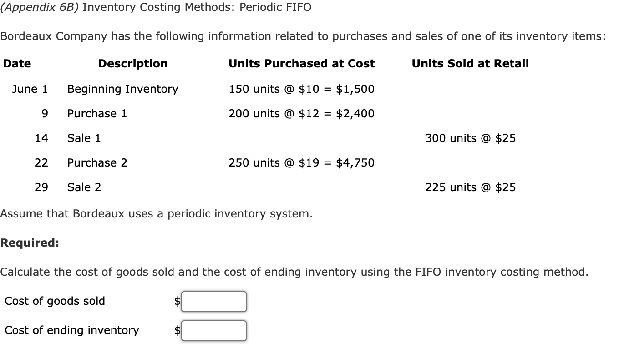Click the periodic inventory system sentence
This screenshot has height=364, width=619.
(157, 213)
